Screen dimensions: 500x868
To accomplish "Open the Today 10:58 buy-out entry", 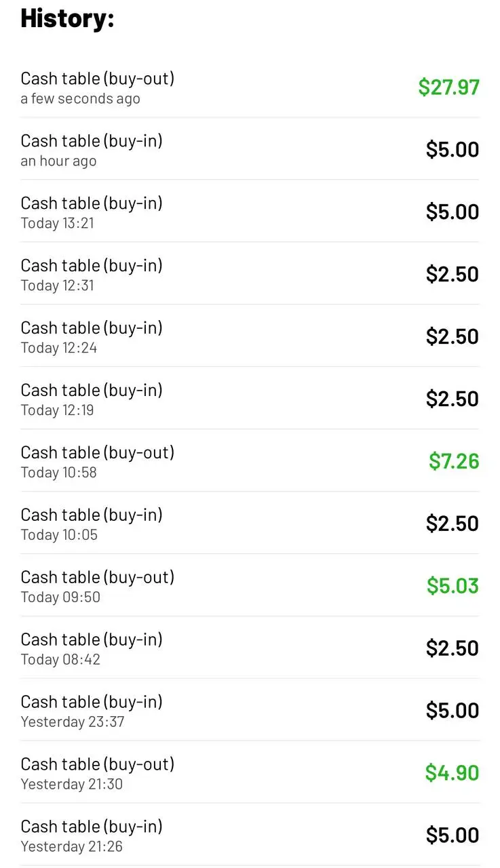I will point(250,461).
